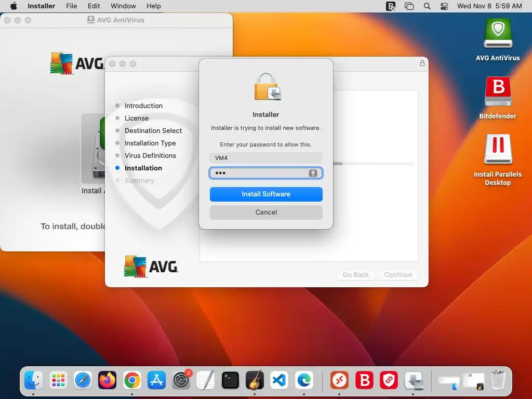The image size is (532, 399).
Task: Click the Continue button in installer
Action: pos(398,274)
